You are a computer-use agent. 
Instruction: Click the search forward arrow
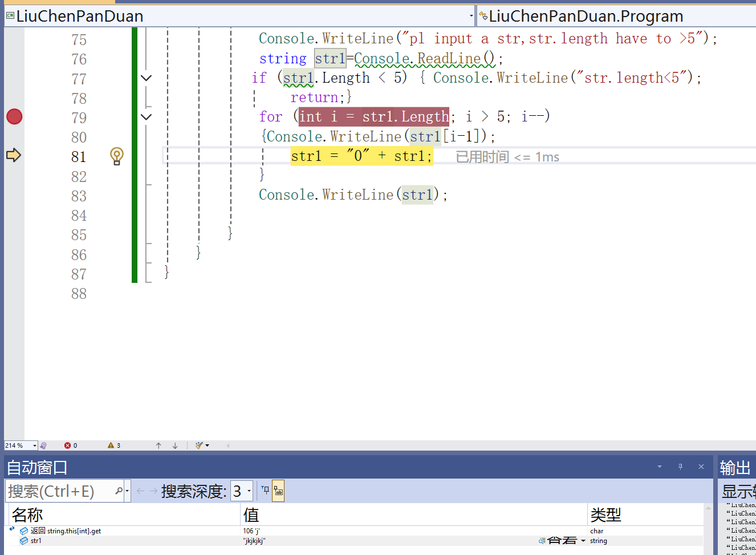coord(153,491)
